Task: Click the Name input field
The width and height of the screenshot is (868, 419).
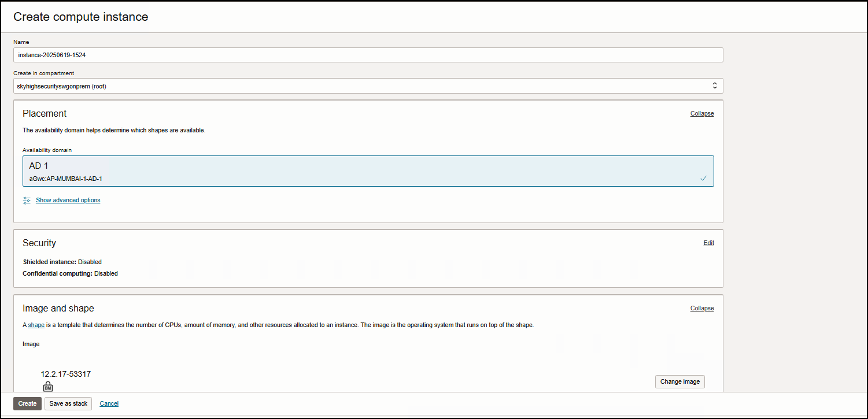Action: (368, 55)
